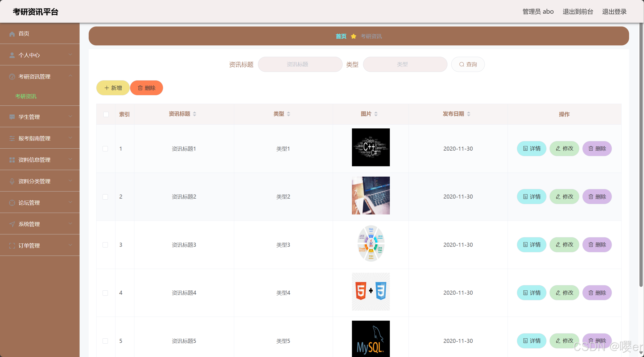Click the yellow 新增 button
644x357 pixels.
pos(113,88)
